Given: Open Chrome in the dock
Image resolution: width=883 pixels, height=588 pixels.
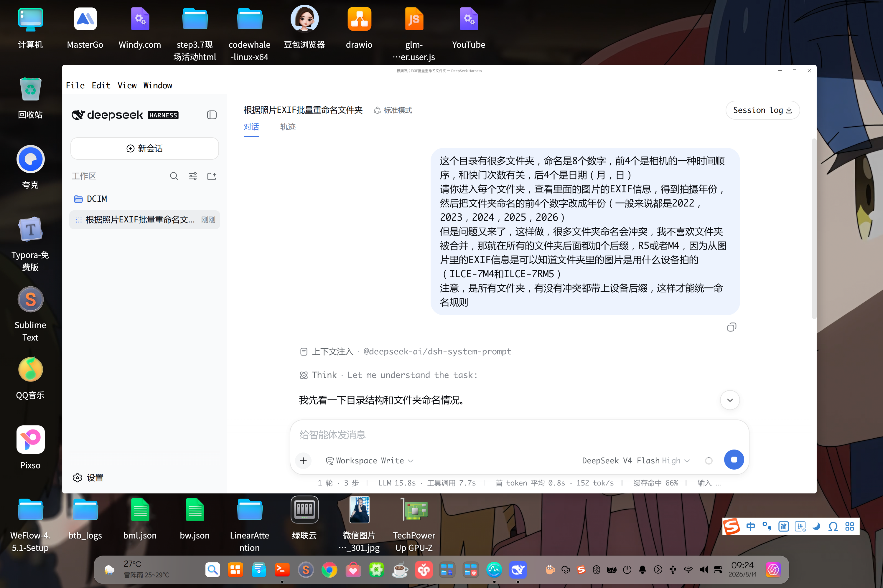Looking at the screenshot, I should click(329, 570).
